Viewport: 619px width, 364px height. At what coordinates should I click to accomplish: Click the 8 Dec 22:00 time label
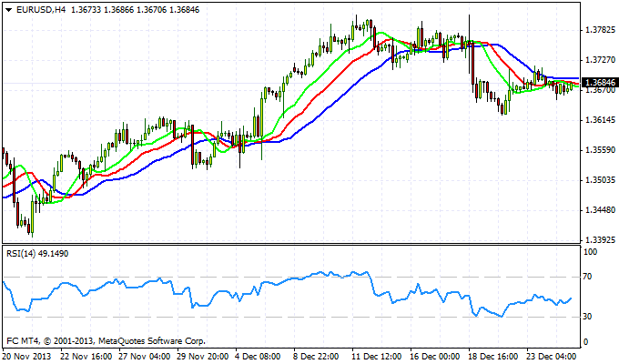317,356
